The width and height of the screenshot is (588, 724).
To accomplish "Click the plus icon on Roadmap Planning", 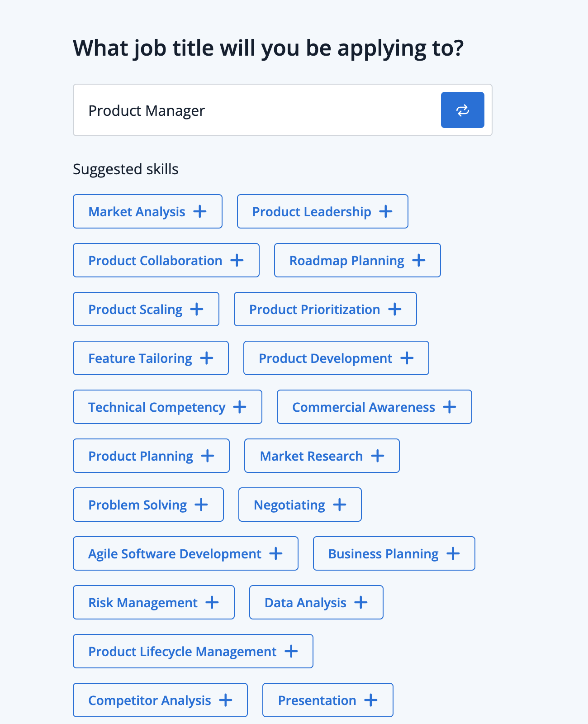I will click(419, 260).
